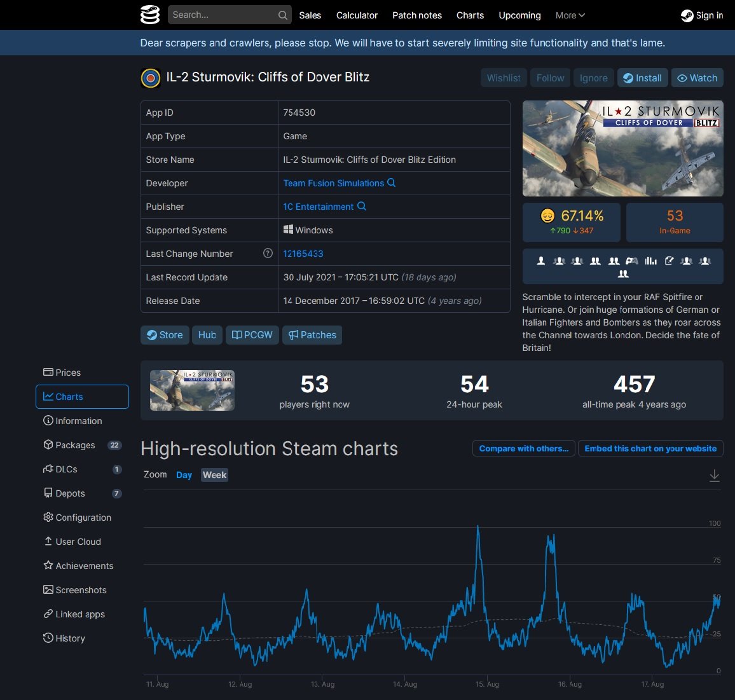Expand the More dropdown menu
The width and height of the screenshot is (735, 700).
point(570,15)
